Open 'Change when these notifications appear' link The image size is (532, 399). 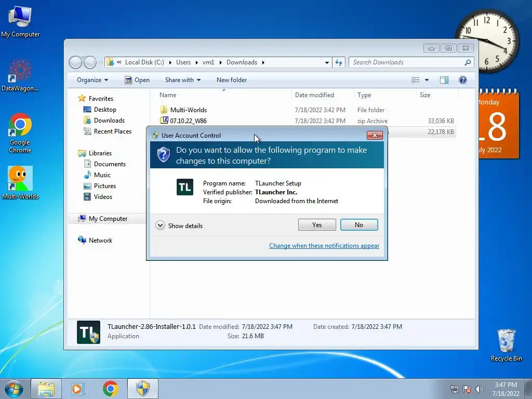coord(324,246)
